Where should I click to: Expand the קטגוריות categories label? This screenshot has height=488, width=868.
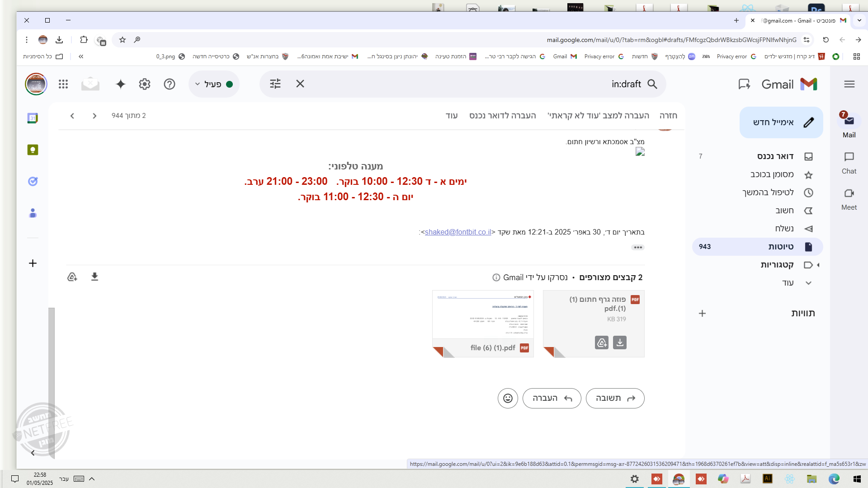point(818,265)
